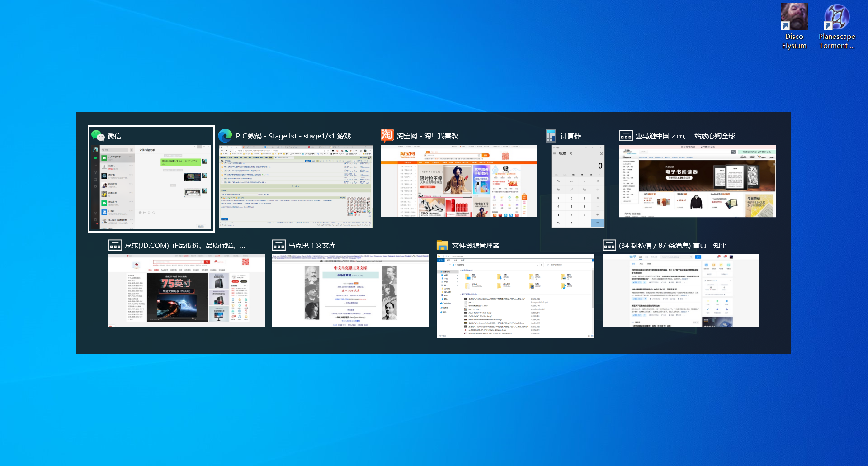The width and height of the screenshot is (868, 466).
Task: Click the window icon beside 亚马逊中国 title
Action: 626,136
